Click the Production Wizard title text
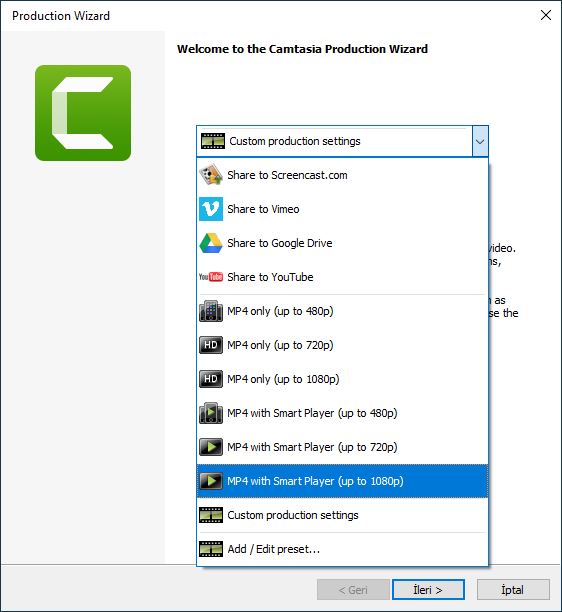This screenshot has height=612, width=562. pyautogui.click(x=61, y=16)
